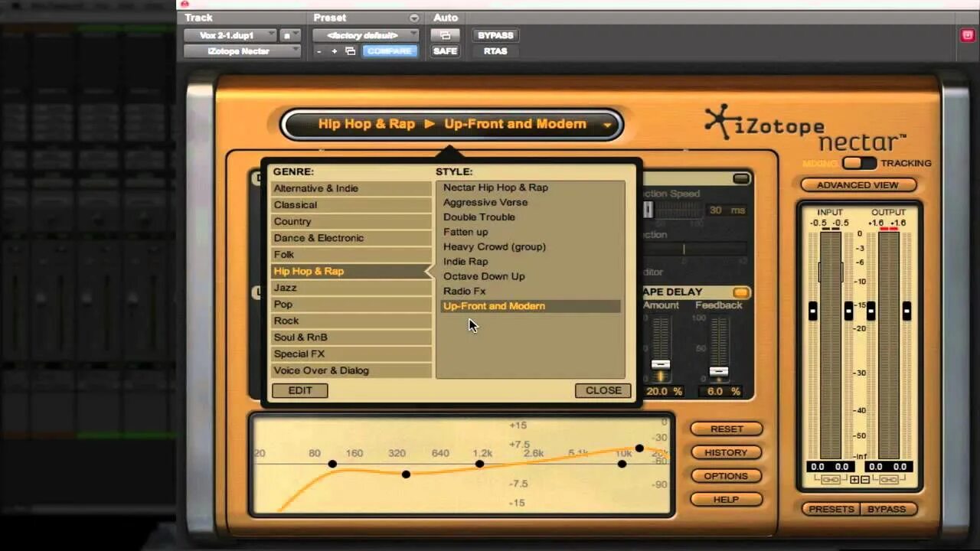Image resolution: width=980 pixels, height=551 pixels.
Task: Select the Alternative & Indie genre
Action: [x=351, y=188]
